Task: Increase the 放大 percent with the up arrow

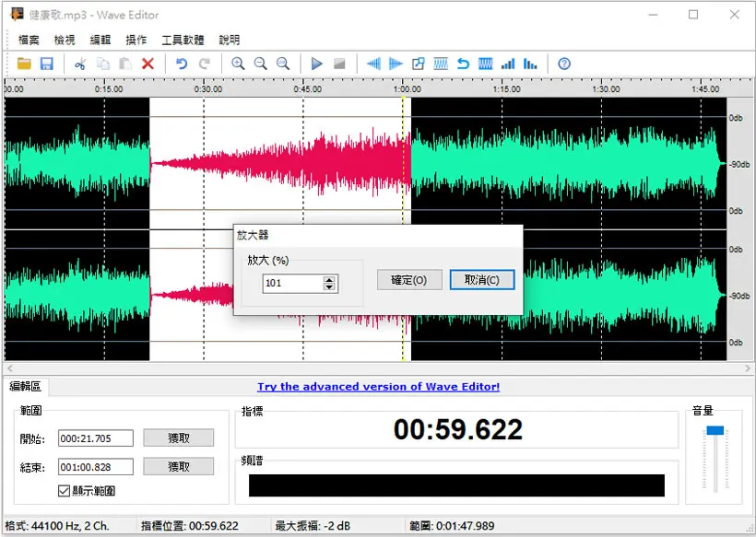Action: click(x=329, y=280)
